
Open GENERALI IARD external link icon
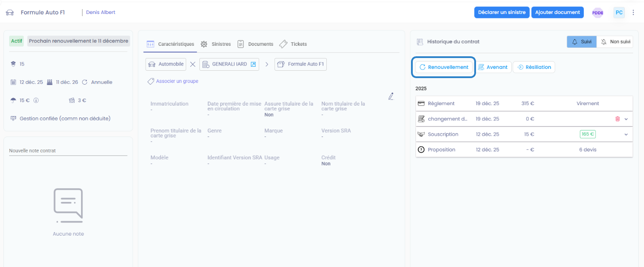point(253,64)
